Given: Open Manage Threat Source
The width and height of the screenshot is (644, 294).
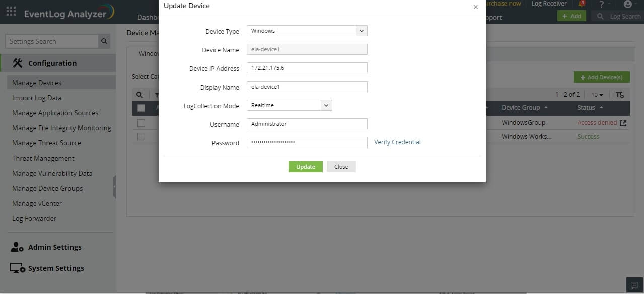Looking at the screenshot, I should [46, 143].
